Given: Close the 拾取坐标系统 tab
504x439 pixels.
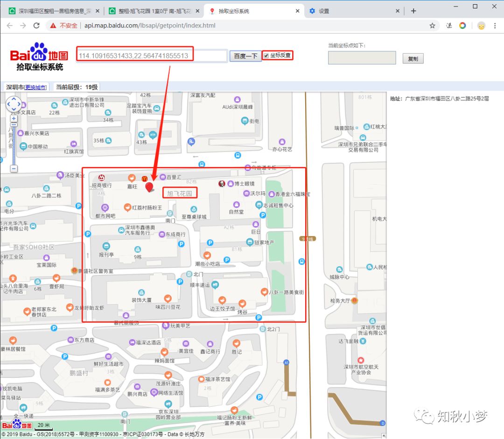Looking at the screenshot, I should [298, 11].
